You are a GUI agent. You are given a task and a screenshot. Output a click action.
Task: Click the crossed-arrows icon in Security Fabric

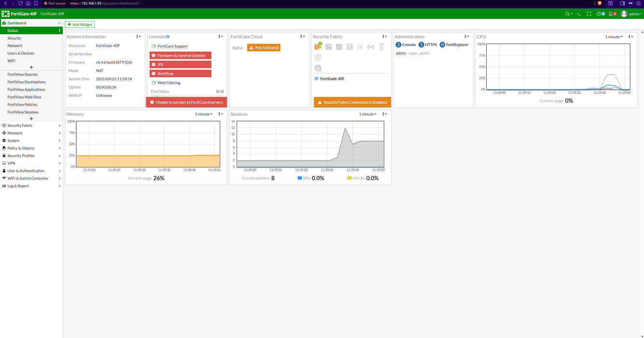[x=360, y=47]
